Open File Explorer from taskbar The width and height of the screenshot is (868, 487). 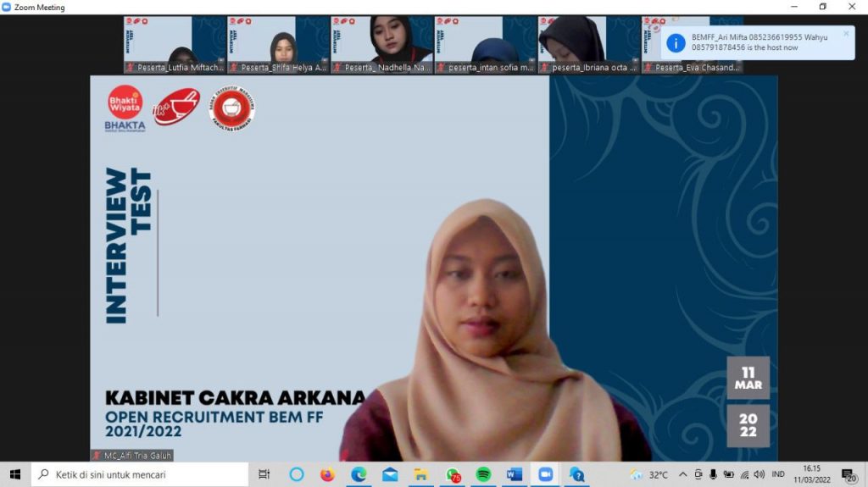click(x=420, y=474)
